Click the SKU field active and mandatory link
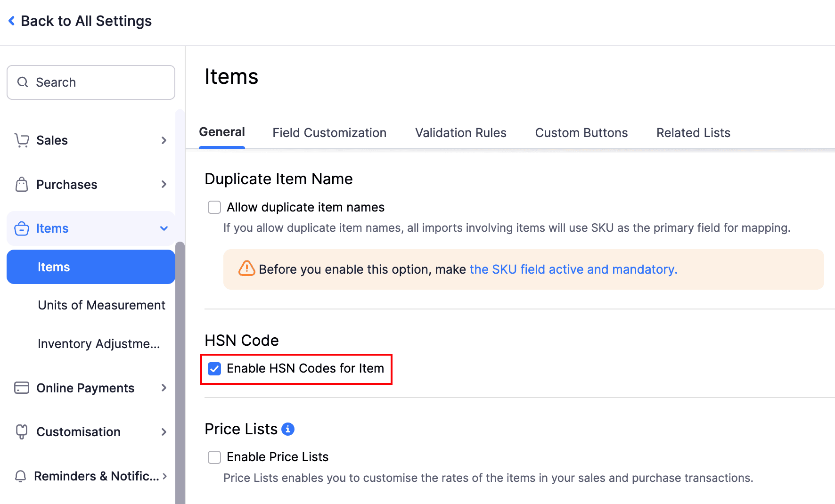This screenshot has height=504, width=835. tap(573, 269)
